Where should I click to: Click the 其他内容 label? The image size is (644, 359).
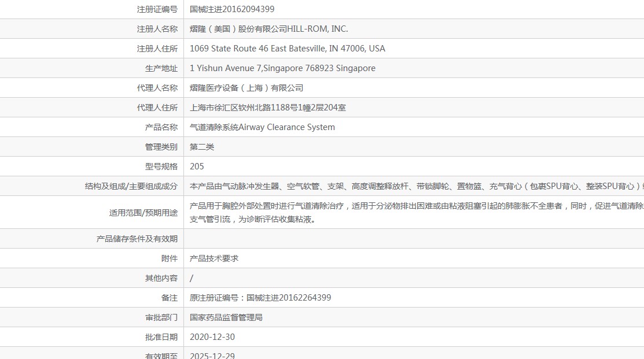[x=161, y=278]
